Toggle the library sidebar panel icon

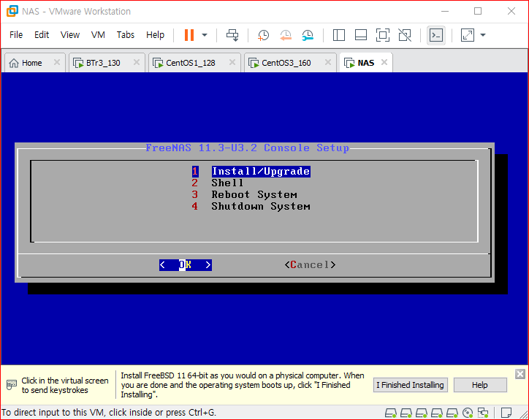click(339, 35)
